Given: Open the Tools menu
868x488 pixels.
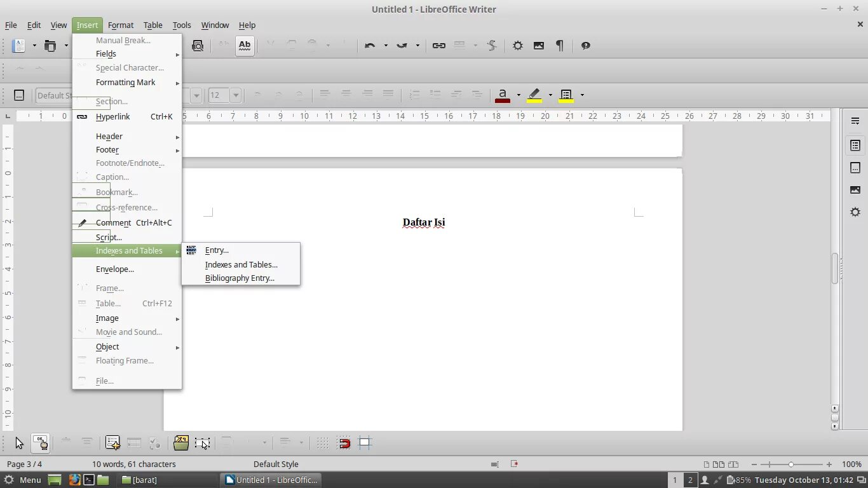Looking at the screenshot, I should pos(182,25).
